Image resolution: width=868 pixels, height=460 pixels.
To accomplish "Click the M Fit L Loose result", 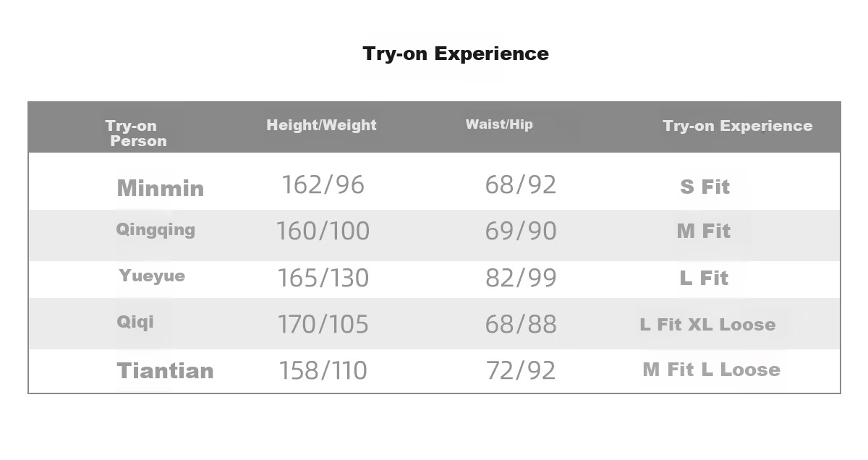I will pyautogui.click(x=711, y=370).
